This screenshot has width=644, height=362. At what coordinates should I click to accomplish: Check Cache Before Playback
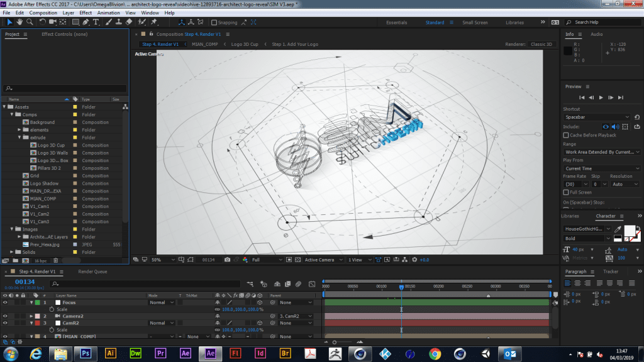click(x=566, y=135)
